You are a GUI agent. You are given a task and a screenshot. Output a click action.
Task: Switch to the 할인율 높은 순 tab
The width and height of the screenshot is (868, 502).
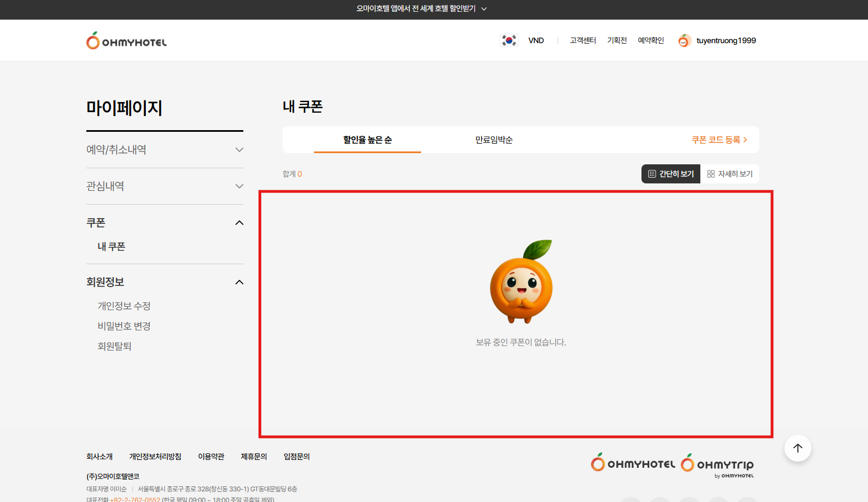click(367, 140)
